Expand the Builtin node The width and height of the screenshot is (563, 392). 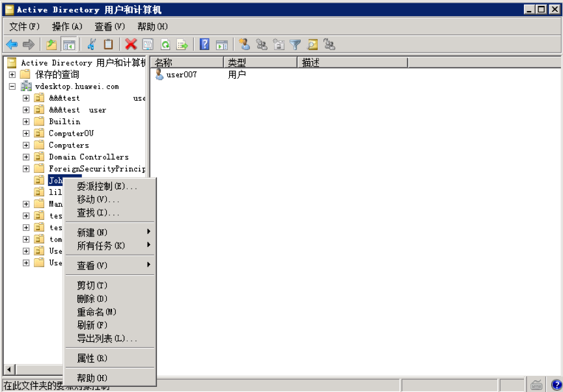pyautogui.click(x=26, y=122)
